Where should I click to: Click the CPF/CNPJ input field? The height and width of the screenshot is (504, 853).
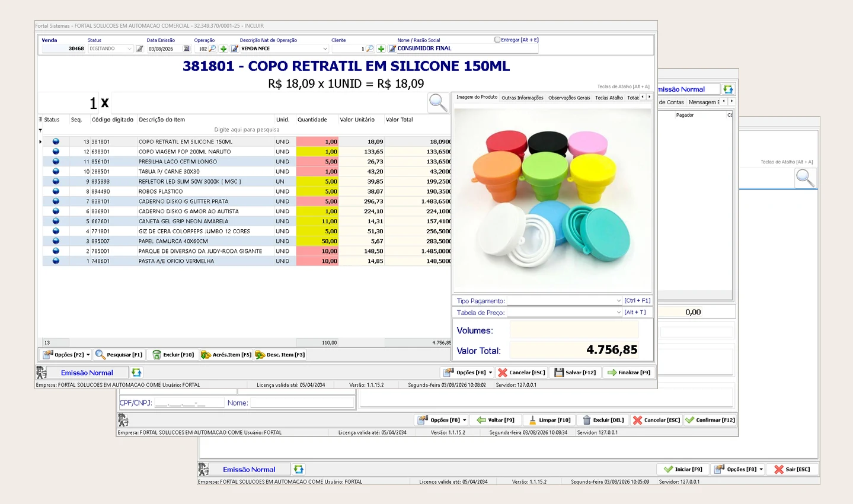tap(189, 403)
